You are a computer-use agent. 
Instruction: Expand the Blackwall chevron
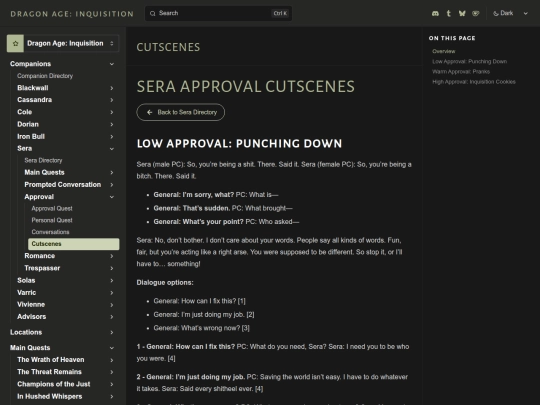point(112,88)
